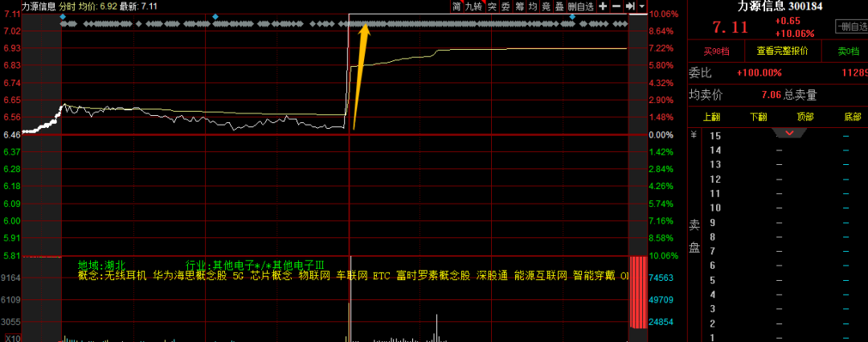Click the 10.06% top right axis label
Image resolution: width=868 pixels, height=342 pixels.
point(663,14)
